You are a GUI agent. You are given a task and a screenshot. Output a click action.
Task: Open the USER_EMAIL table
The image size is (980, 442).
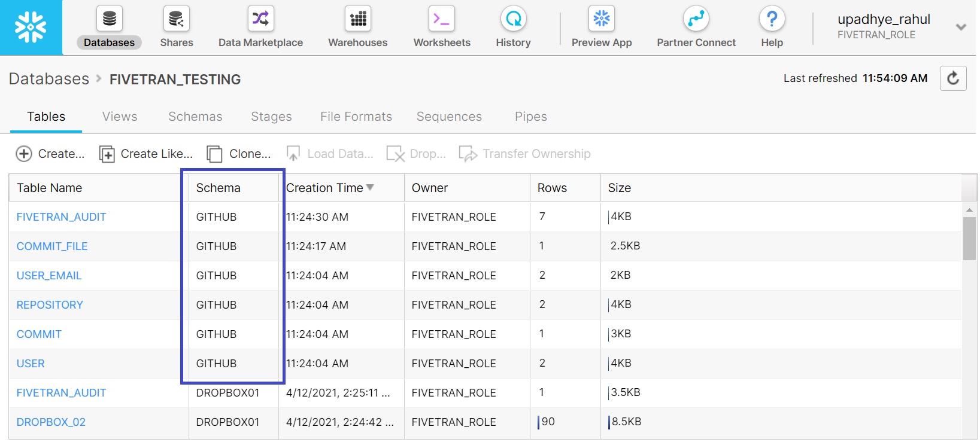tap(49, 276)
